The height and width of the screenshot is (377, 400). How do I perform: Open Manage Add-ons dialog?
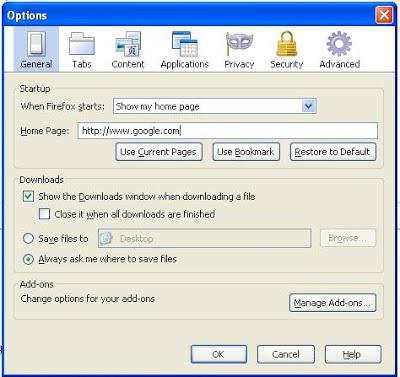coord(332,303)
